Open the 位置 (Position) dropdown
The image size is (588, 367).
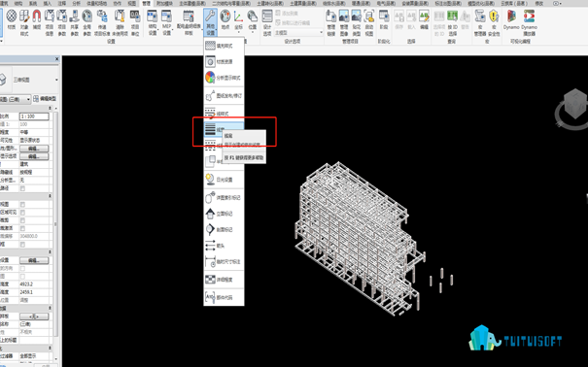(x=253, y=20)
